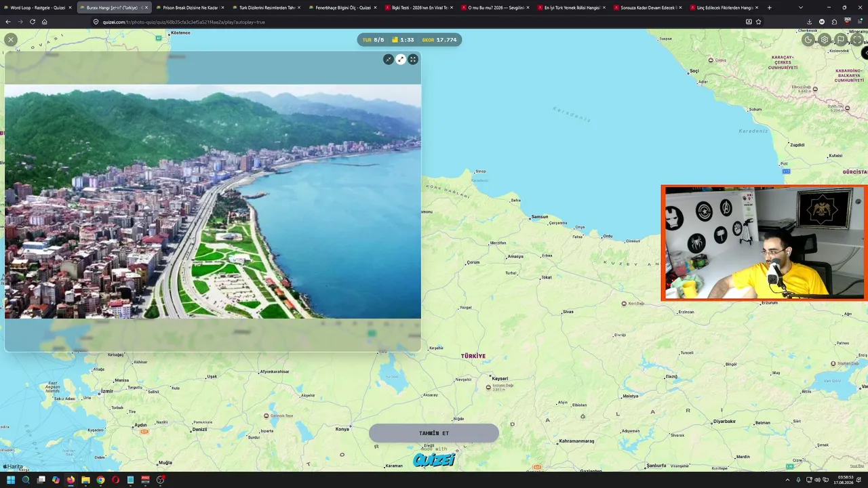Switch to the Linç Edilecek Fikirlerden tab
This screenshot has width=868, height=488.
725,7
